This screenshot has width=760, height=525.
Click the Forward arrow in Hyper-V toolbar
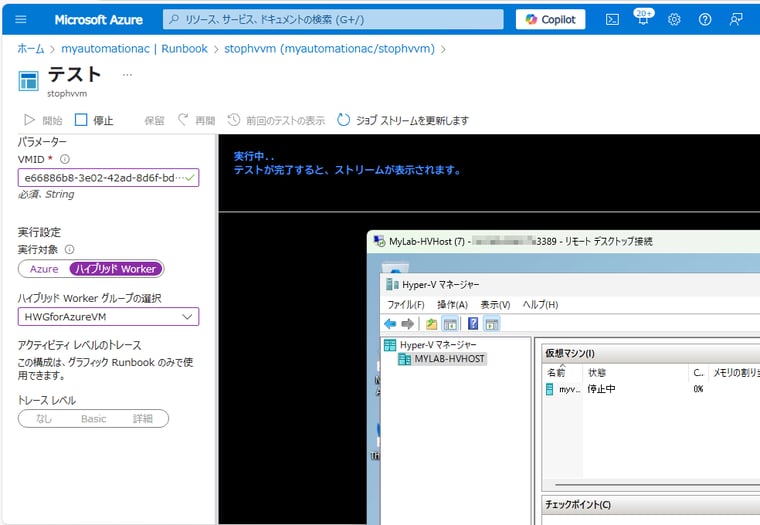408,324
